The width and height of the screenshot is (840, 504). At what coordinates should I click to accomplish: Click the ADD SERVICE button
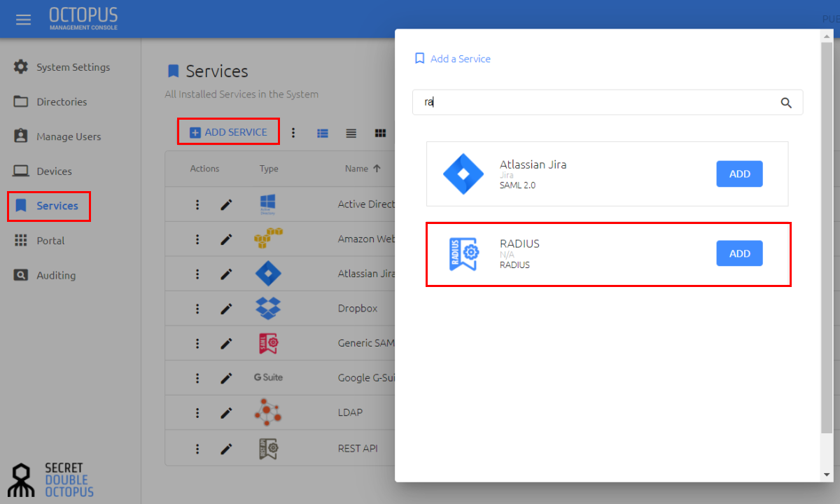point(228,132)
